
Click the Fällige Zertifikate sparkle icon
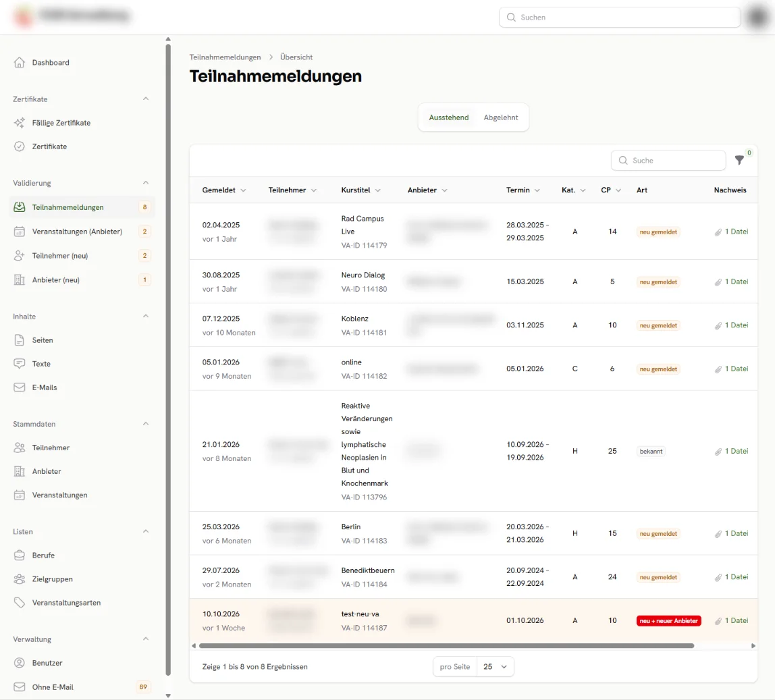click(x=20, y=123)
